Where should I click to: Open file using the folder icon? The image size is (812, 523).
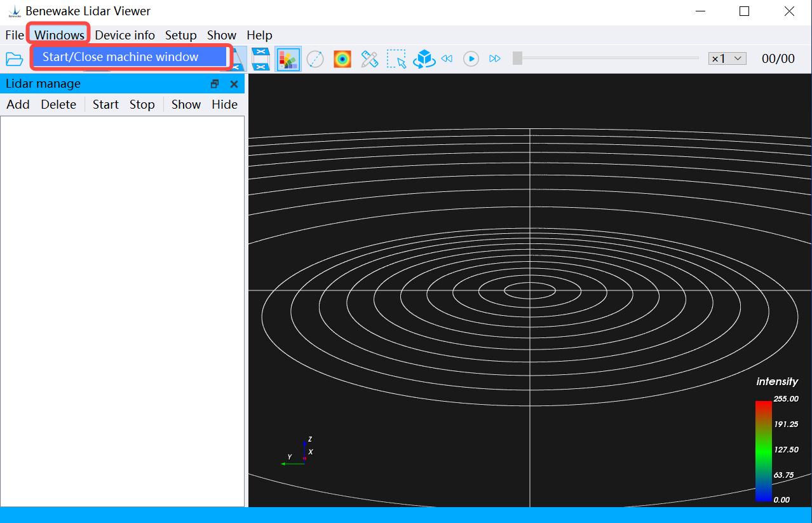14,59
